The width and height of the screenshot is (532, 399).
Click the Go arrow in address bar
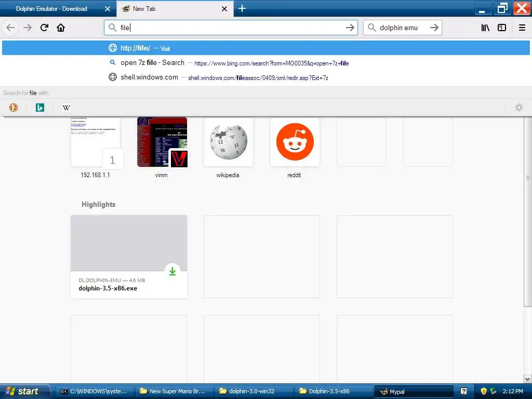[350, 28]
